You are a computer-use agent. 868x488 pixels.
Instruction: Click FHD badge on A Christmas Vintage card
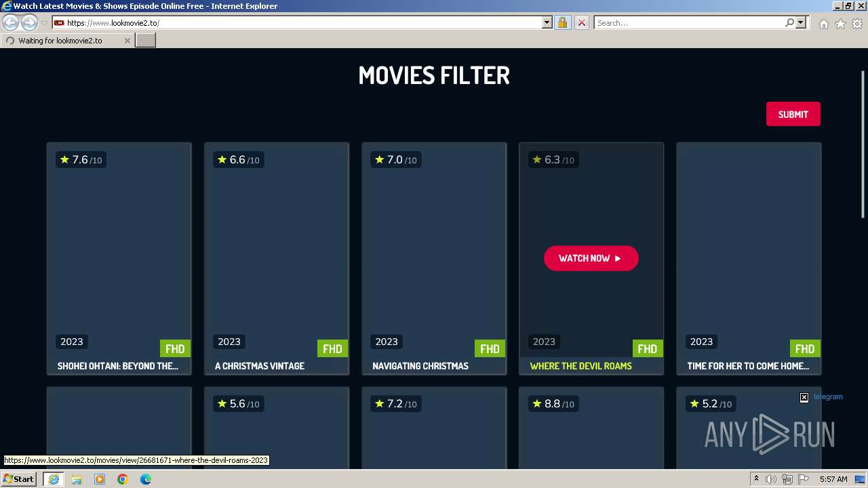332,349
